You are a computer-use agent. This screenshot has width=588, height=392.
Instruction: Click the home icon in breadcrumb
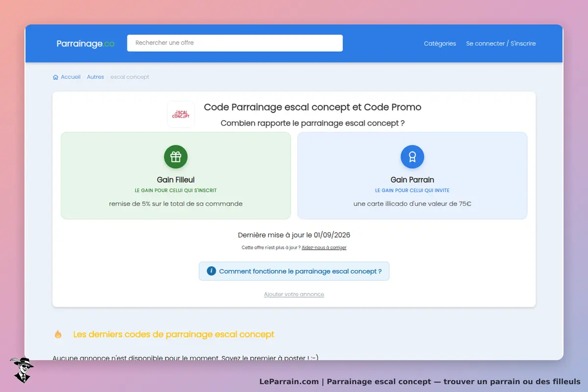point(55,77)
